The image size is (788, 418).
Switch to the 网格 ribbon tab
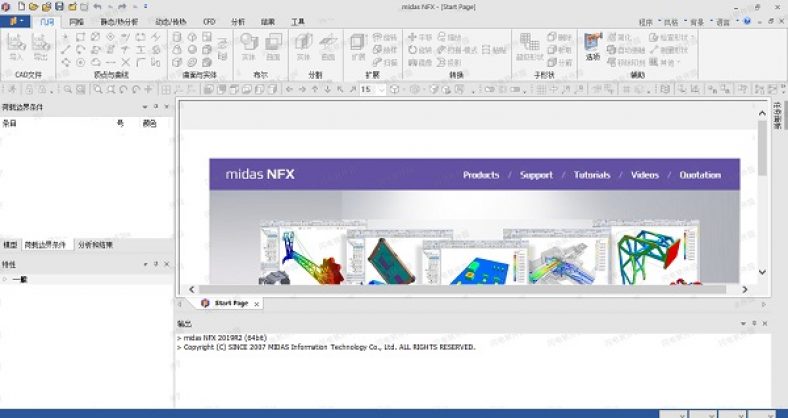click(x=76, y=22)
